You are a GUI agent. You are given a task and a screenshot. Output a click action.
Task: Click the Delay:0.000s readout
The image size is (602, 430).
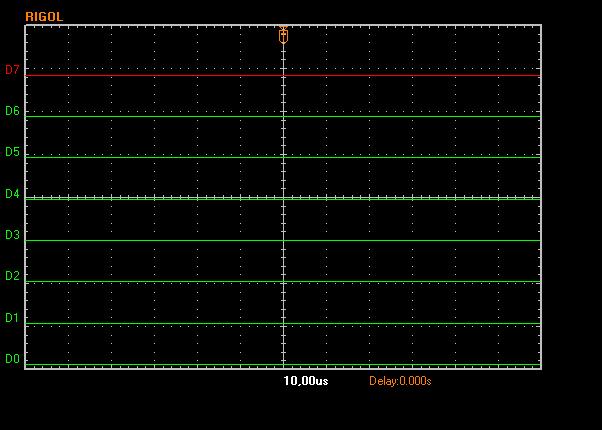click(x=400, y=381)
